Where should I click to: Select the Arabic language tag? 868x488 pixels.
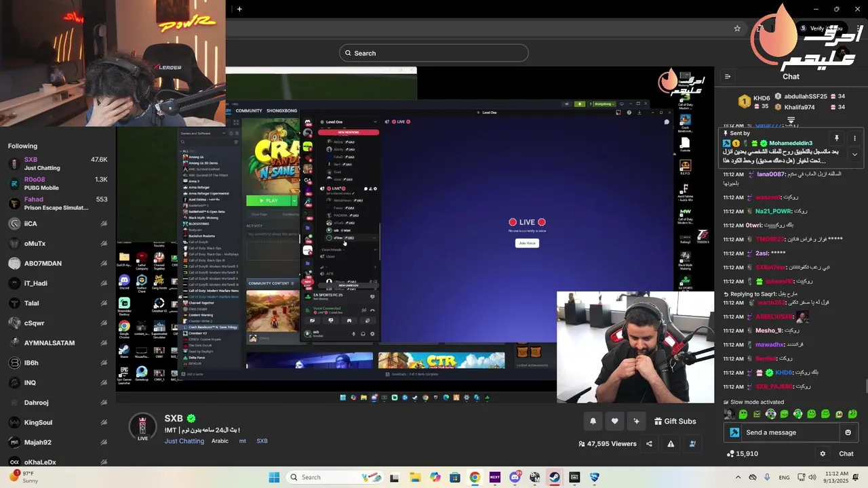point(220,441)
